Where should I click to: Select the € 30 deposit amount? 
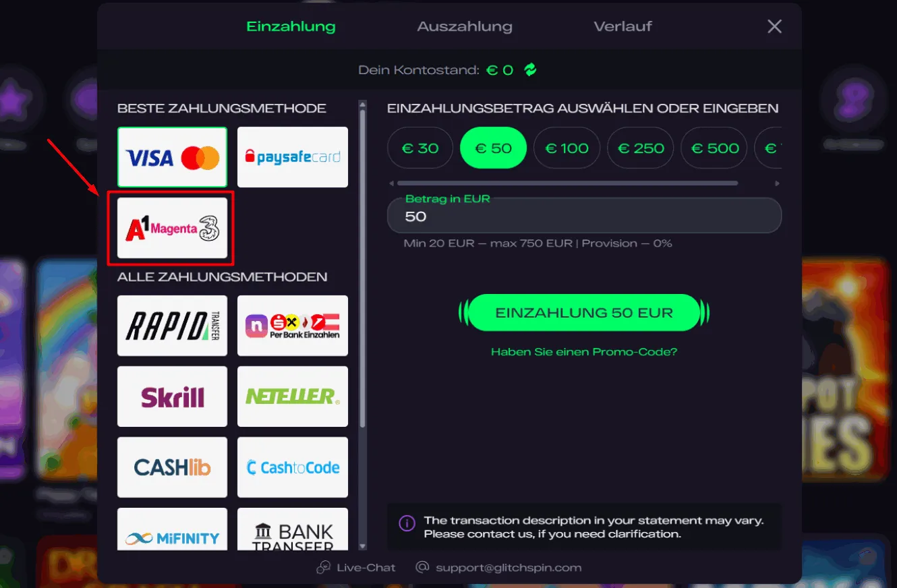(420, 148)
